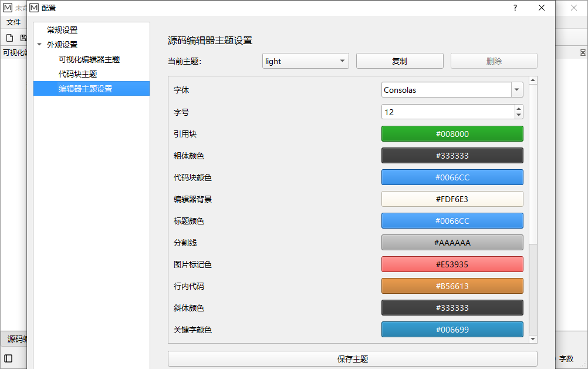Viewport: 588px width, 369px height.
Task: Click the new file icon in main window
Action: pyautogui.click(x=10, y=38)
